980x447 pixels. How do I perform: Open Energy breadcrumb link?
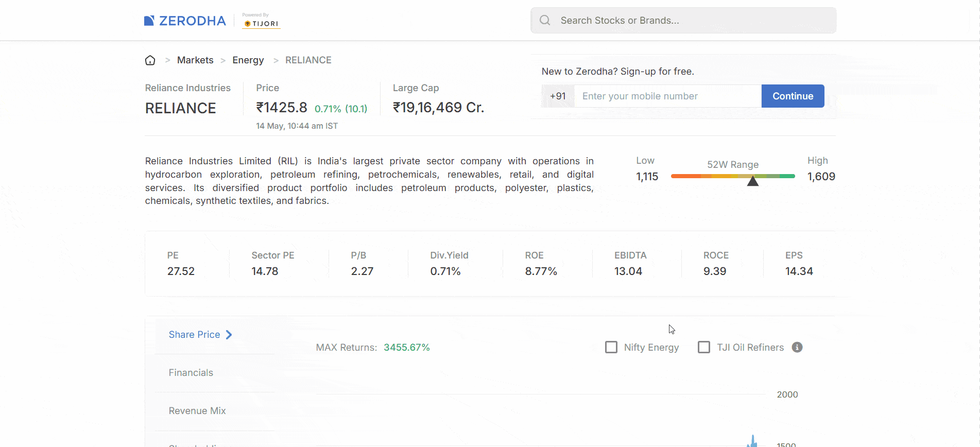click(248, 60)
